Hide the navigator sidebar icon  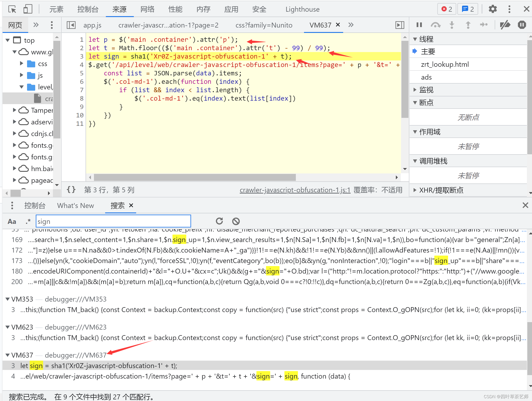tap(71, 25)
